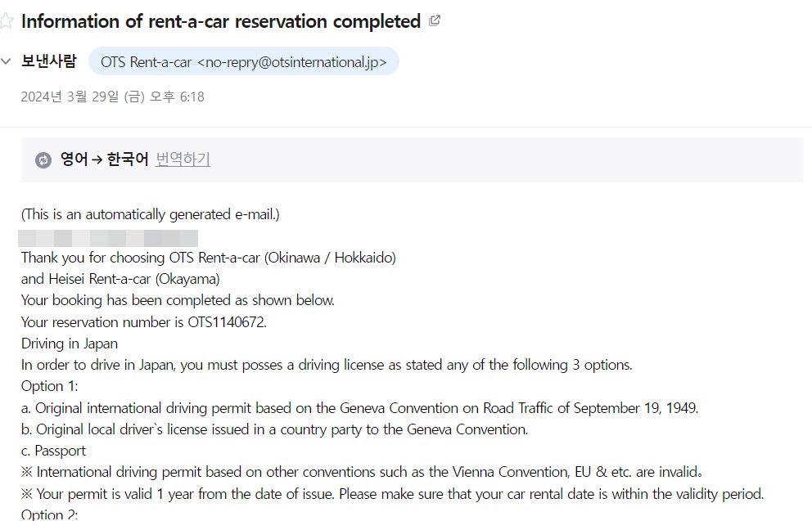Click the email subject title
Viewport: 812px width, 521px height.
(221, 21)
